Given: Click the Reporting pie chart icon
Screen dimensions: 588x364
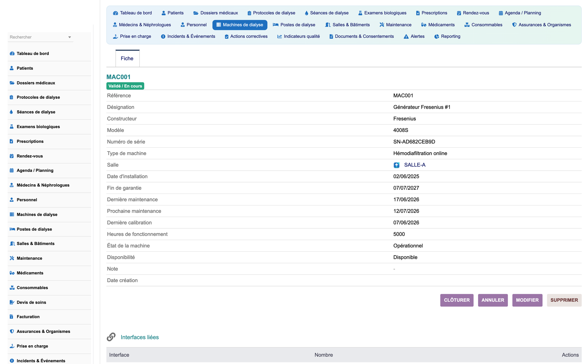Looking at the screenshot, I should 437,37.
